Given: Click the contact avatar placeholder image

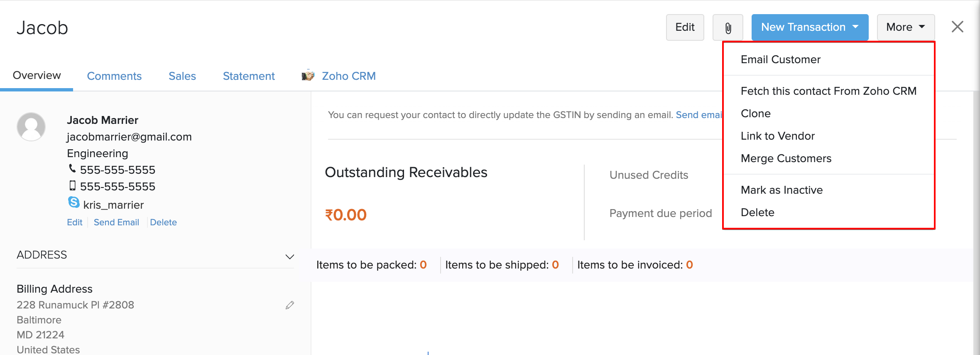Looking at the screenshot, I should [31, 126].
